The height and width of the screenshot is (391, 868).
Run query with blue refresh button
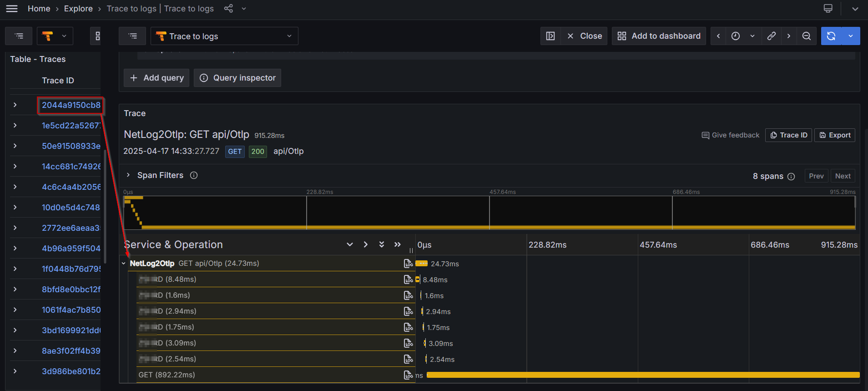(831, 36)
